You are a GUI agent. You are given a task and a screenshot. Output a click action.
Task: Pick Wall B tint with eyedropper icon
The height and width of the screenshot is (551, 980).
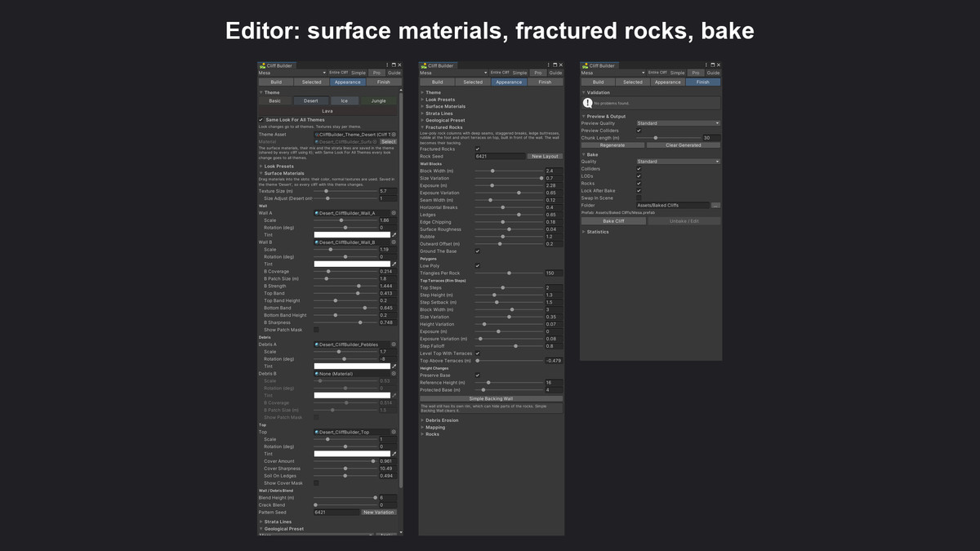click(x=394, y=264)
